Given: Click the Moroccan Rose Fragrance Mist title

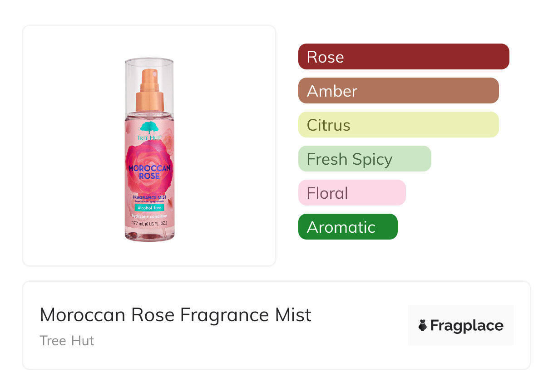Looking at the screenshot, I should 176,315.
